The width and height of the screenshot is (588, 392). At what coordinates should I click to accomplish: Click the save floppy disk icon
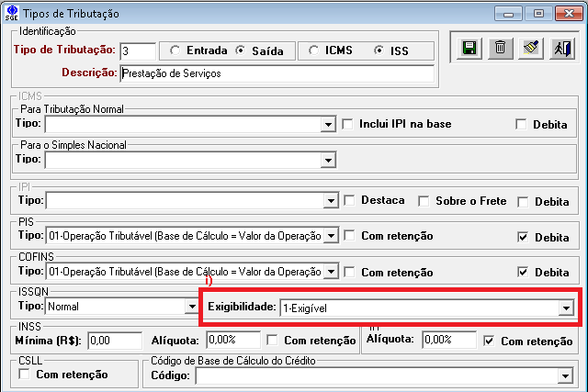[469, 50]
